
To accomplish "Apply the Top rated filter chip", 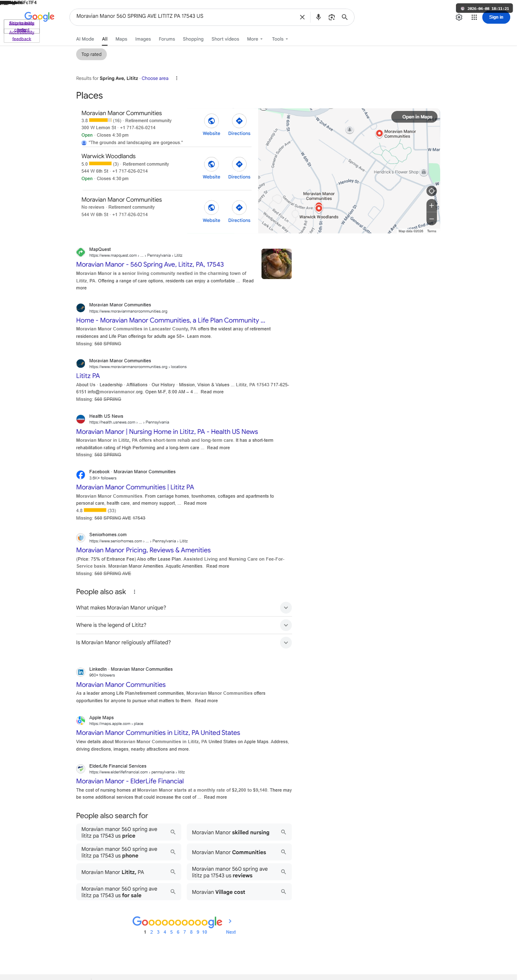I will [x=91, y=54].
